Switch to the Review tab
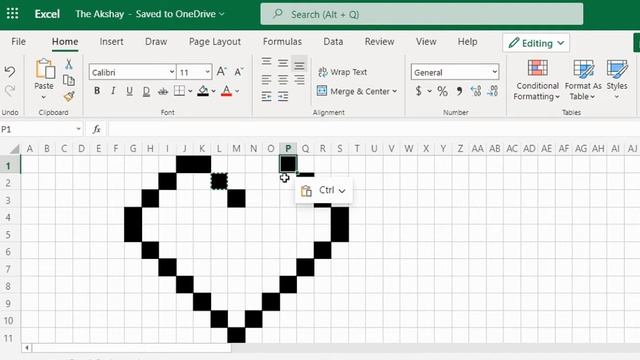Image resolution: width=640 pixels, height=360 pixels. tap(379, 42)
